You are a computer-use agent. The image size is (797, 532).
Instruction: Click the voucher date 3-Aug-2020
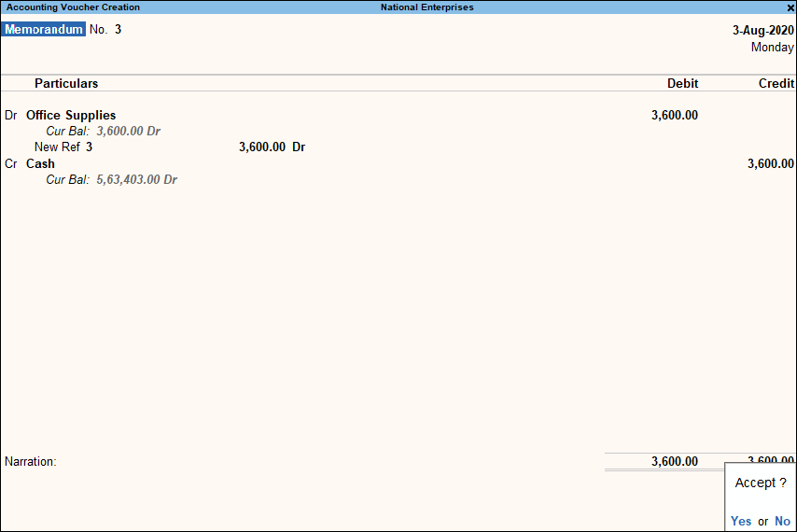click(763, 31)
